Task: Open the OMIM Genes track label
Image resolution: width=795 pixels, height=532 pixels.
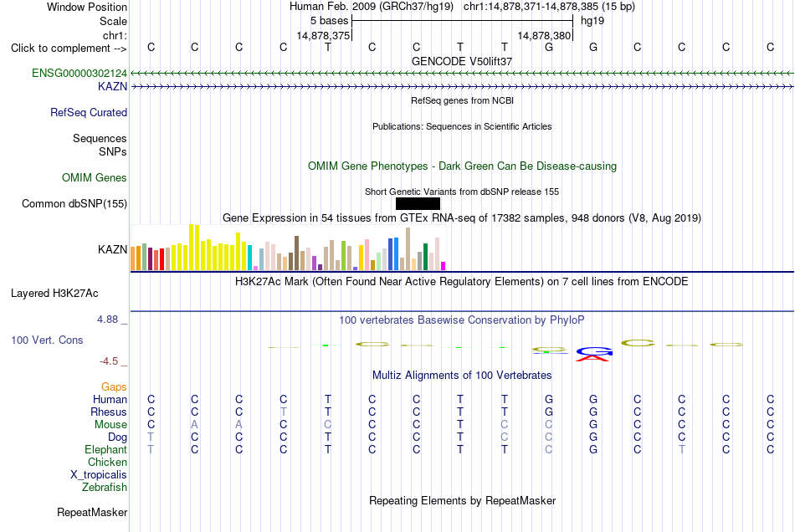Action: point(95,178)
